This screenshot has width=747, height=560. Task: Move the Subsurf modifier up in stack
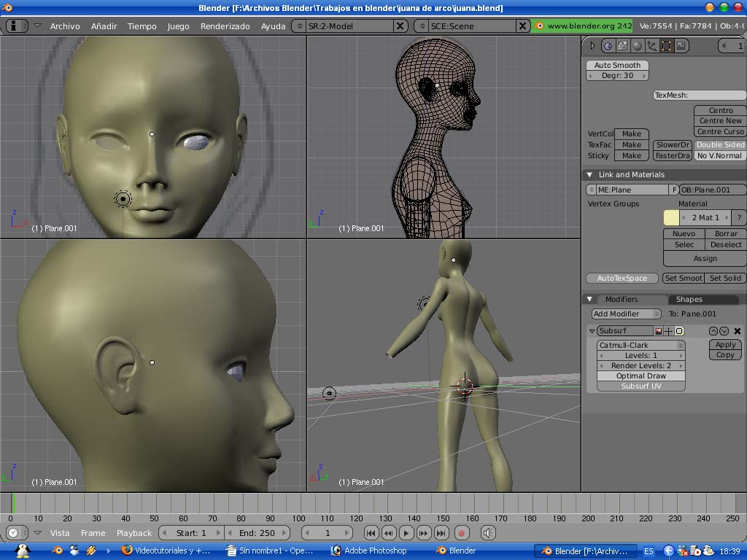(713, 331)
